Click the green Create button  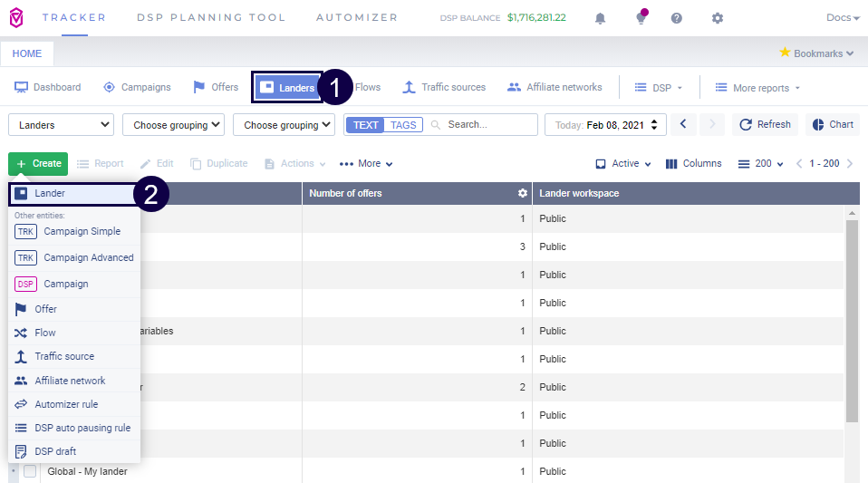pos(38,164)
